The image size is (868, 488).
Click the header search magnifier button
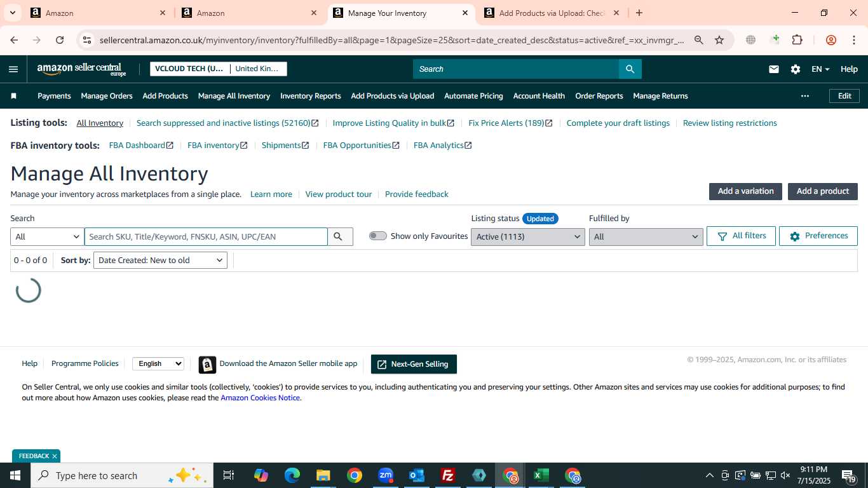[630, 69]
